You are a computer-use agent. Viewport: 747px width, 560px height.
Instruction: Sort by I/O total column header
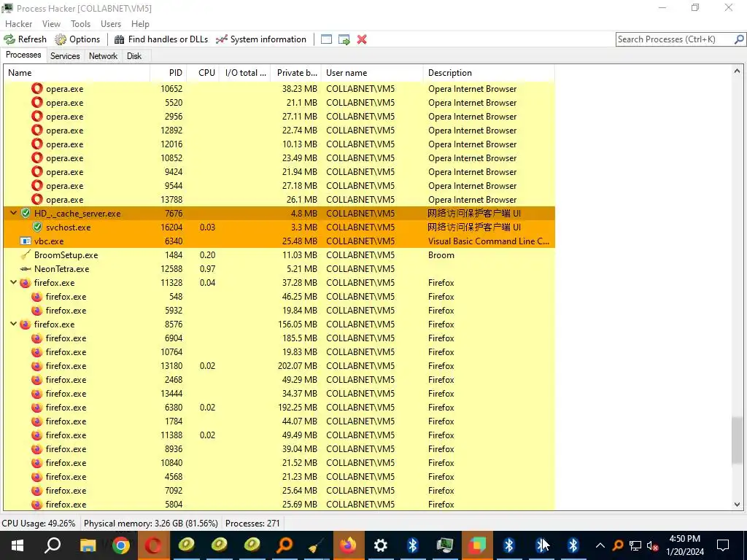coord(245,73)
